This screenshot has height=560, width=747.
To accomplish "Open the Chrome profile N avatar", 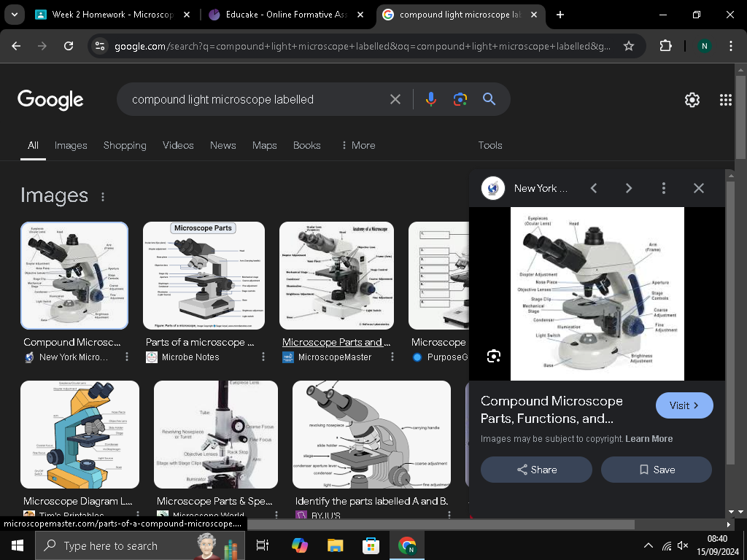I will [704, 46].
